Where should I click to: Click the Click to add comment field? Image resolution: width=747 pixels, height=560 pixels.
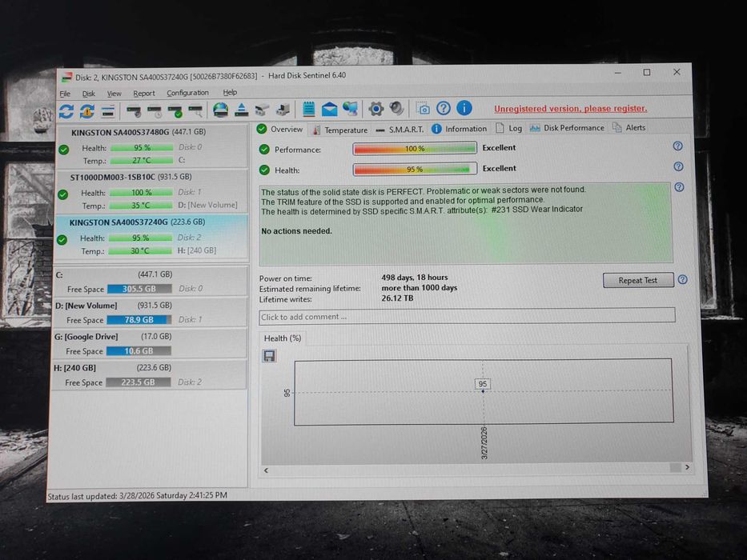point(467,316)
